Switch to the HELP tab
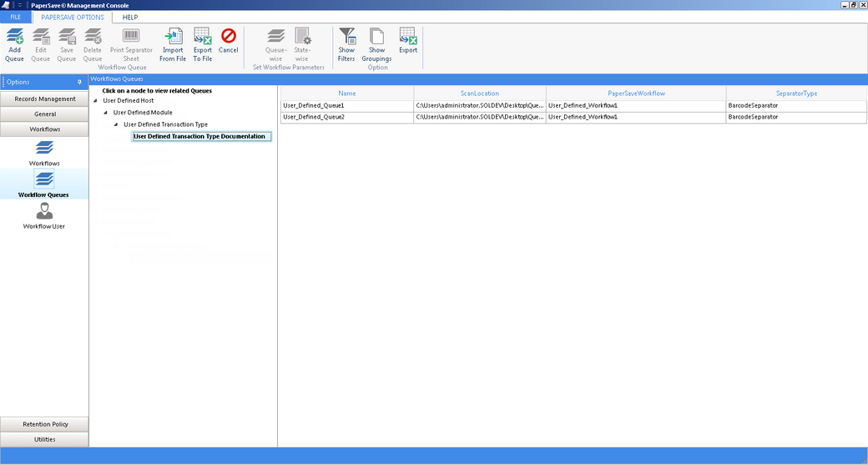Viewport: 868px width, 465px height. 130,18
